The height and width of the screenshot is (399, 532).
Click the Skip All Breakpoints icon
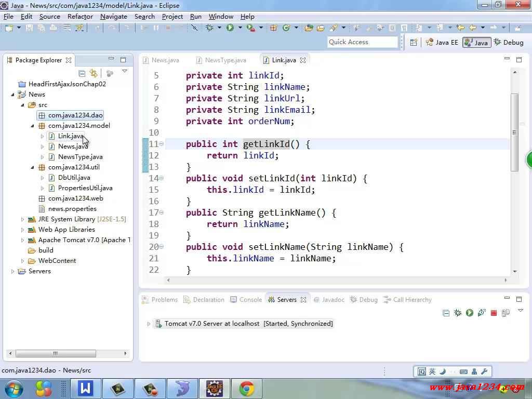tap(194, 28)
